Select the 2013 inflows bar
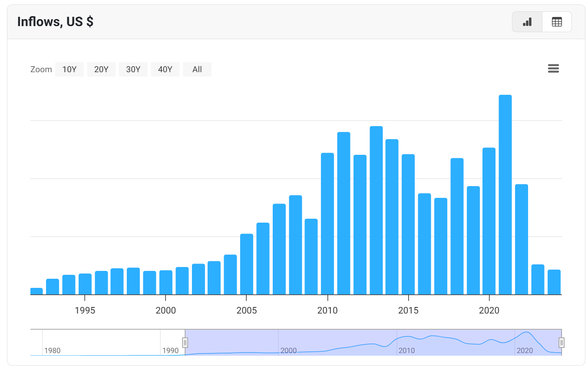This screenshot has height=367, width=588. [x=376, y=210]
